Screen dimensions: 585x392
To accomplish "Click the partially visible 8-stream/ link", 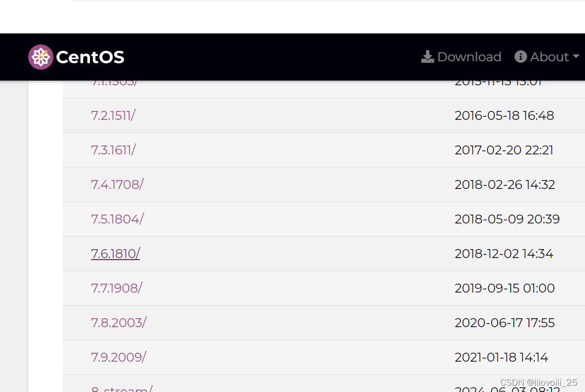I will (x=121, y=388).
